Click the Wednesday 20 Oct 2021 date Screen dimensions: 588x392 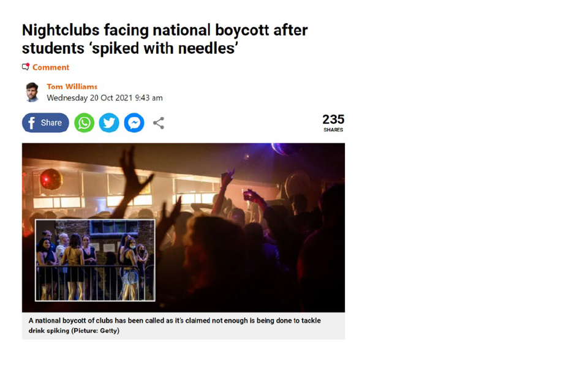point(105,98)
